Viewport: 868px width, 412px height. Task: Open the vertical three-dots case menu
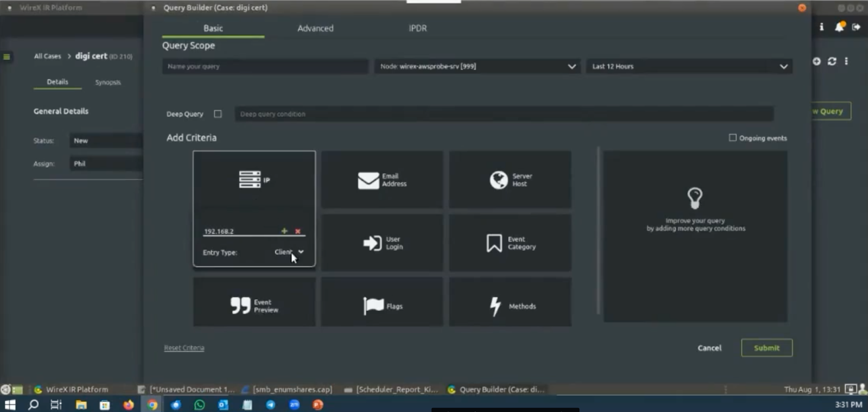point(846,61)
